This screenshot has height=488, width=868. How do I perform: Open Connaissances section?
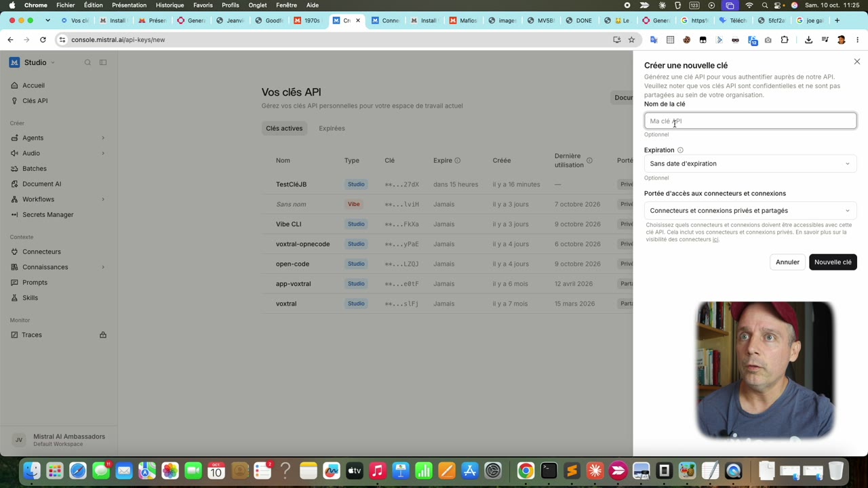pos(45,267)
